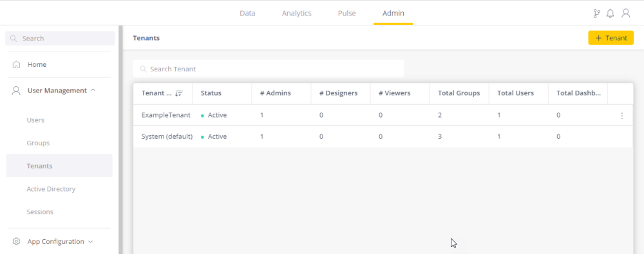Select the System (default) name cell
The width and height of the screenshot is (644, 254).
click(x=167, y=136)
